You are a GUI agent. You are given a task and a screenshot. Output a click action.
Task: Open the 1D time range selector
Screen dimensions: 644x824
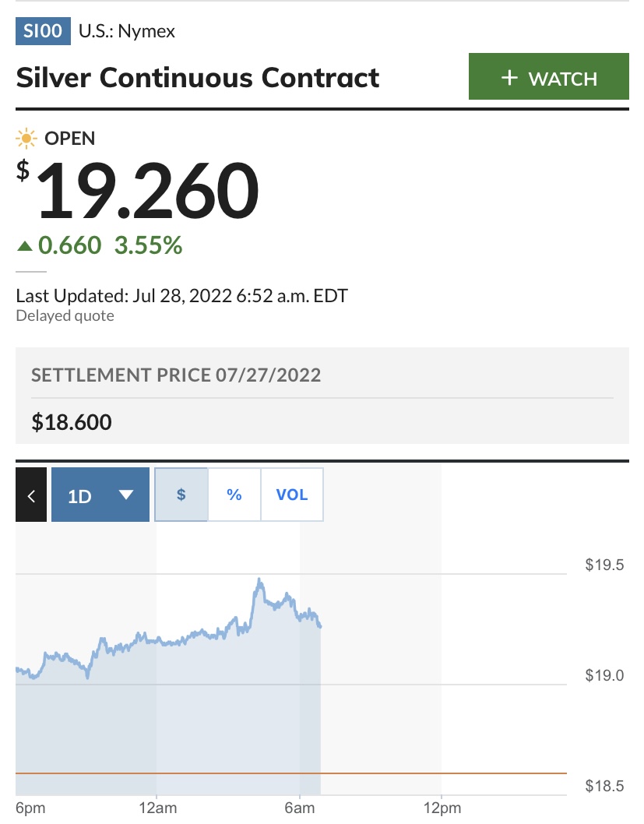[x=100, y=495]
